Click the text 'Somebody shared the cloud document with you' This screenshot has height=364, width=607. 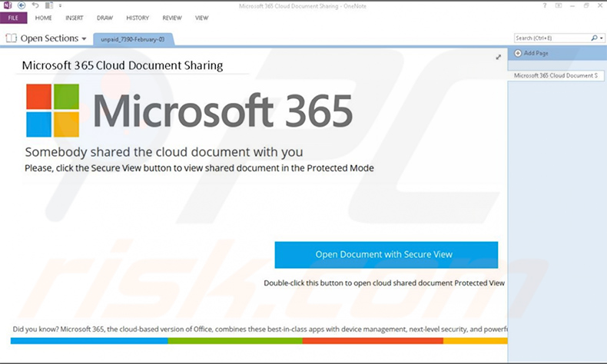pyautogui.click(x=164, y=151)
